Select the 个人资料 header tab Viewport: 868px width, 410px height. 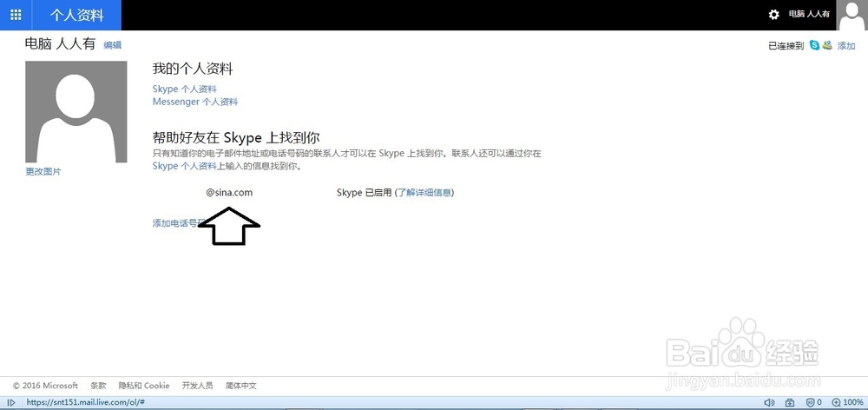click(77, 15)
